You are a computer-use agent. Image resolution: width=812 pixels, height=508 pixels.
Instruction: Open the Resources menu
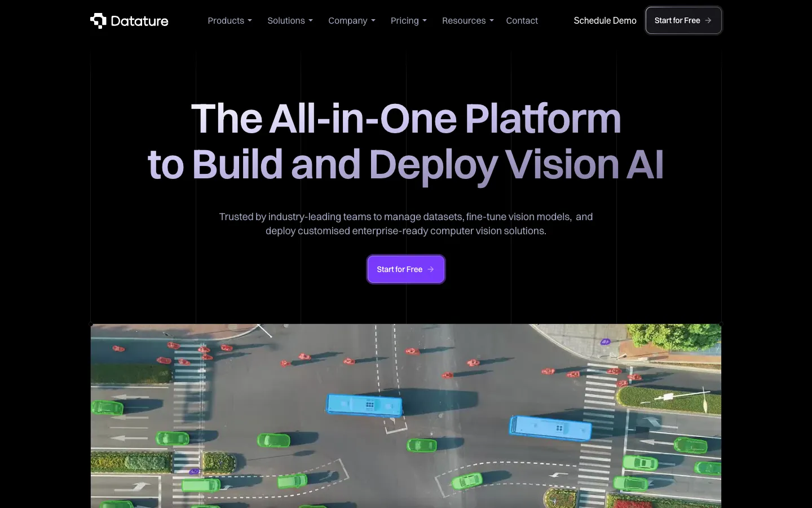pyautogui.click(x=468, y=20)
